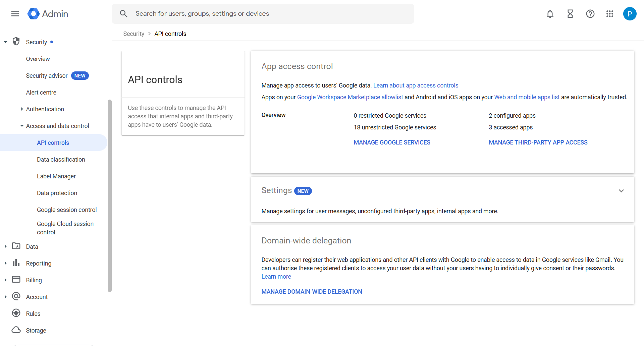Click the Billing card icon
The image size is (644, 346).
16,280
